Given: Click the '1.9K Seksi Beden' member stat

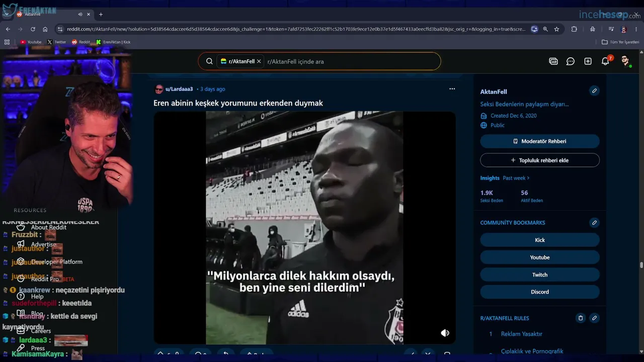Looking at the screenshot, I should (x=491, y=196).
